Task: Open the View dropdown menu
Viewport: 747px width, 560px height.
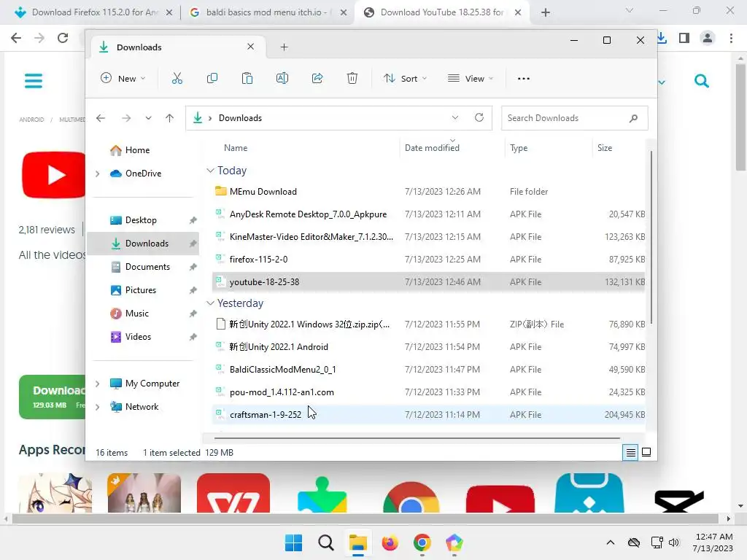Action: click(x=471, y=79)
